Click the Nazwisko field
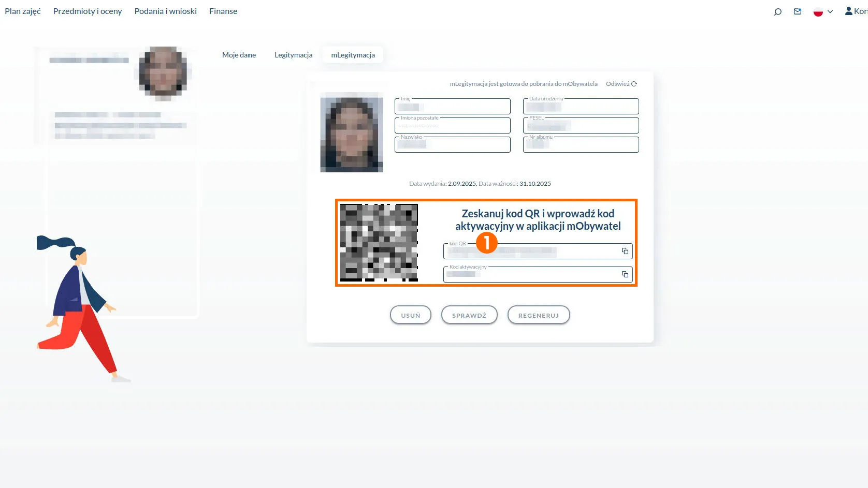Viewport: 868px width, 488px height. [x=453, y=144]
